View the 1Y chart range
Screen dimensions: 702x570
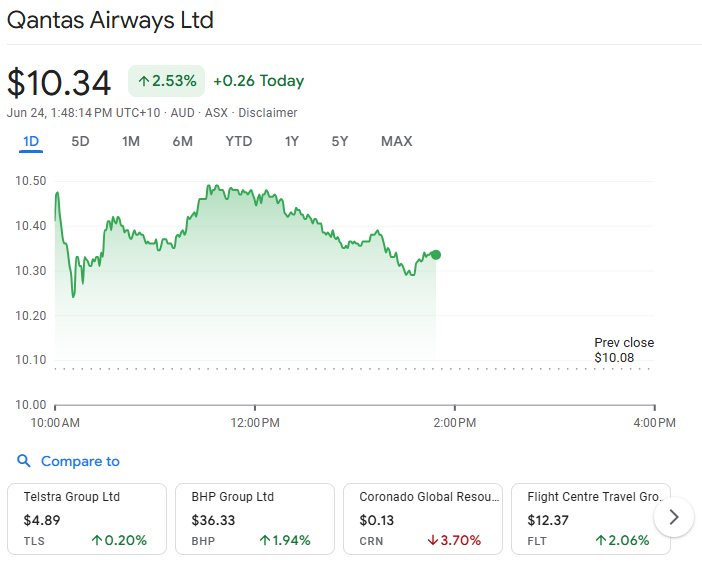pos(291,141)
